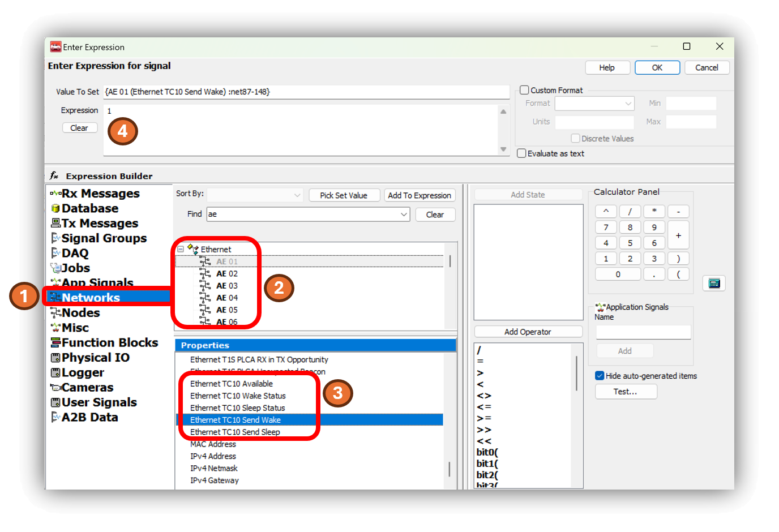Uncheck Hide auto-generated items
The height and width of the screenshot is (532, 779).
click(x=600, y=376)
